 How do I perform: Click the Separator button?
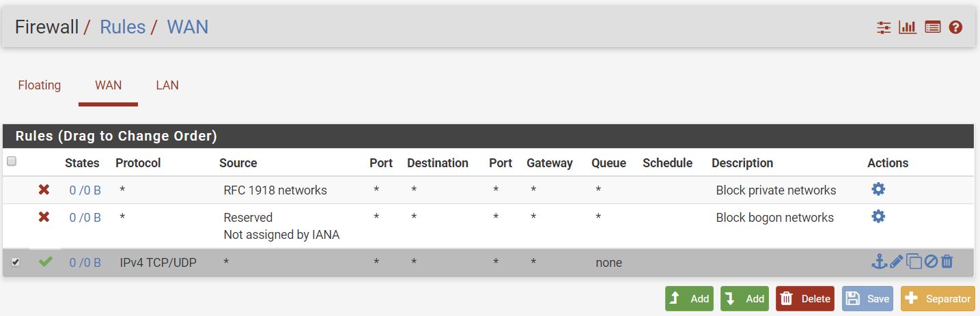pyautogui.click(x=938, y=298)
